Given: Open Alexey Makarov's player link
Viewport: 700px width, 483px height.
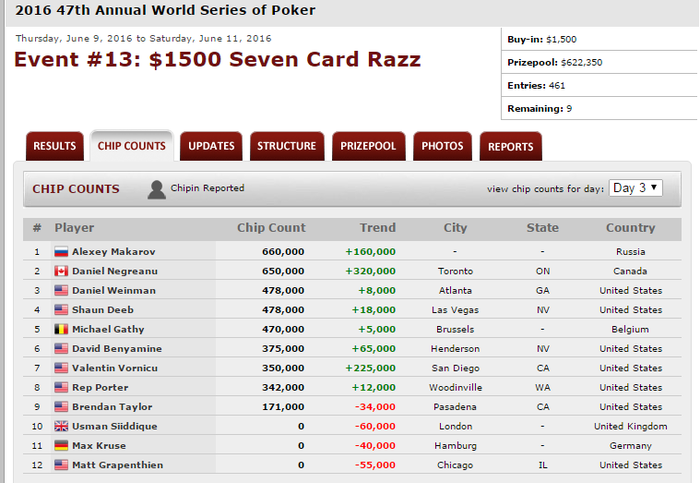Looking at the screenshot, I should pyautogui.click(x=114, y=252).
